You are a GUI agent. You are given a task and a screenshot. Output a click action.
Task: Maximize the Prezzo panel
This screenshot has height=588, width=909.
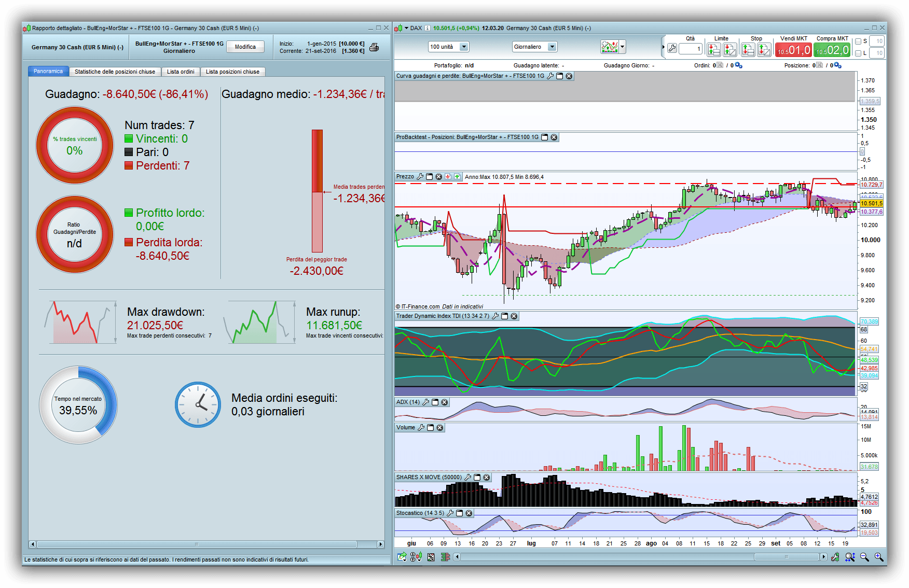tap(430, 177)
